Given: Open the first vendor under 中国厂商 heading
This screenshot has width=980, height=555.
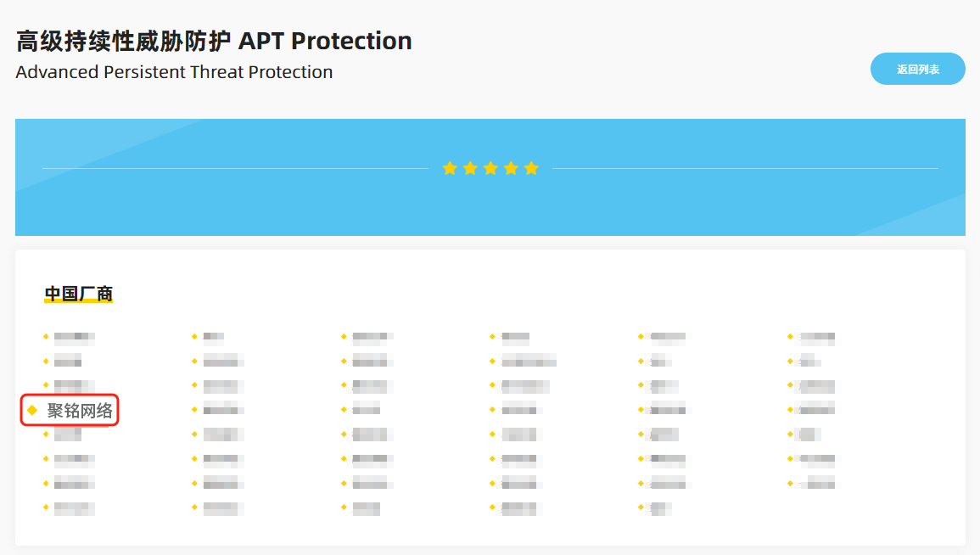Looking at the screenshot, I should 74,337.
